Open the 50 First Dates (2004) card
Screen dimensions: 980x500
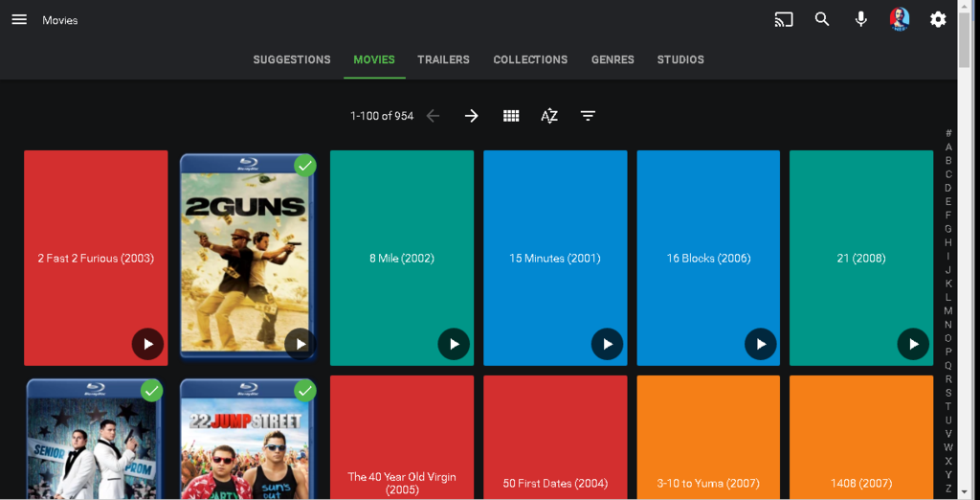555,450
